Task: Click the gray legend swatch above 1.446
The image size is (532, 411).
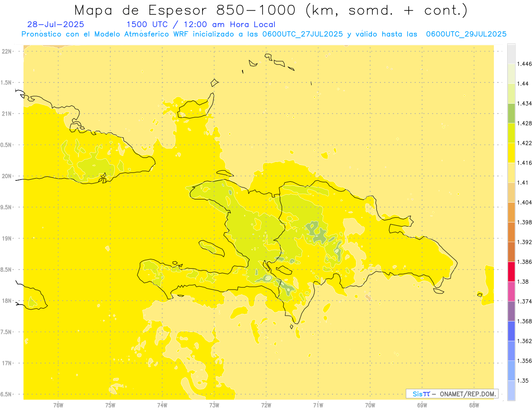Action: (511, 54)
